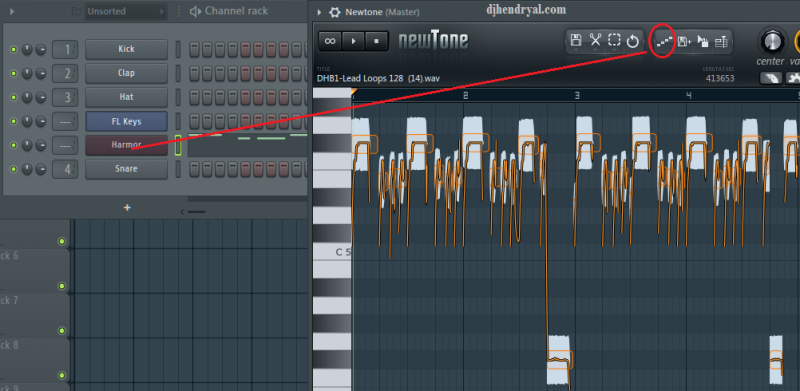Stop playback in Newtone
This screenshot has width=800, height=391.
point(377,41)
